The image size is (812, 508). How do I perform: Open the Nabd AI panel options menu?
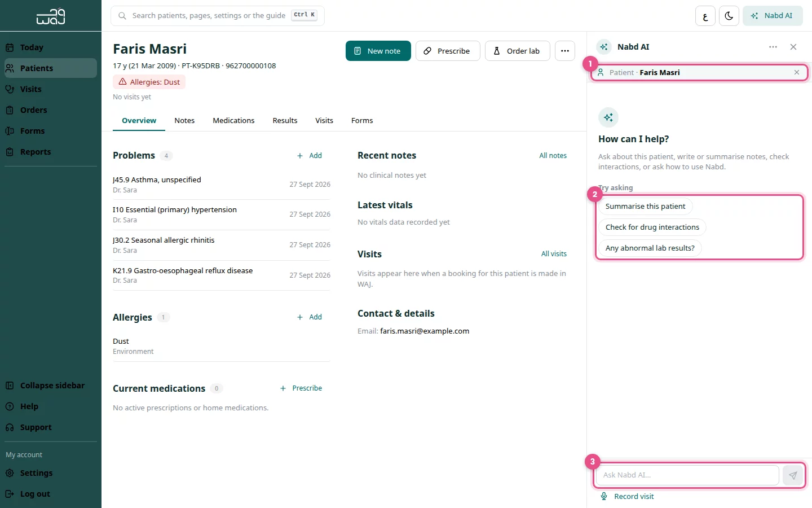pyautogui.click(x=773, y=47)
